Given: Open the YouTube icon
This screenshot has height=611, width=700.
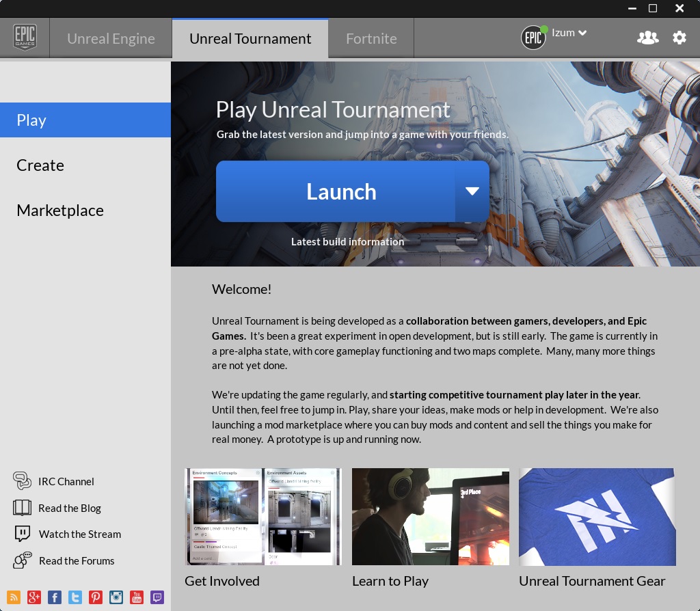Looking at the screenshot, I should point(137,597).
